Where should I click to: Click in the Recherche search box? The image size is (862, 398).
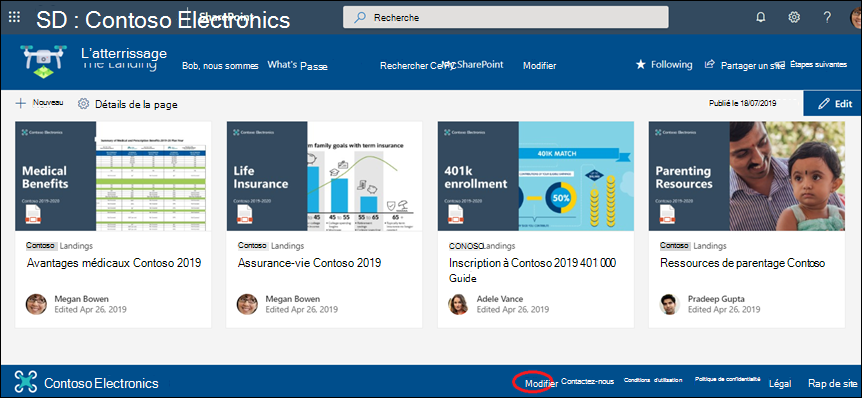506,17
